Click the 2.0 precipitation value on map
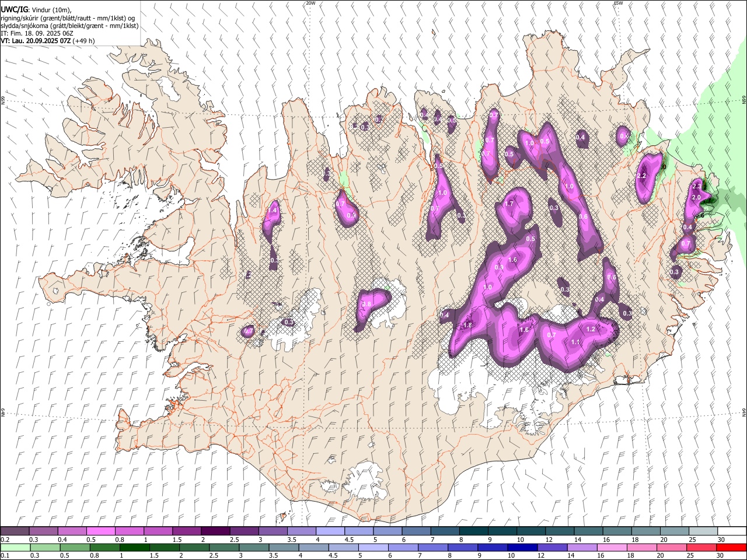The height and width of the screenshot is (560, 747). [696, 197]
